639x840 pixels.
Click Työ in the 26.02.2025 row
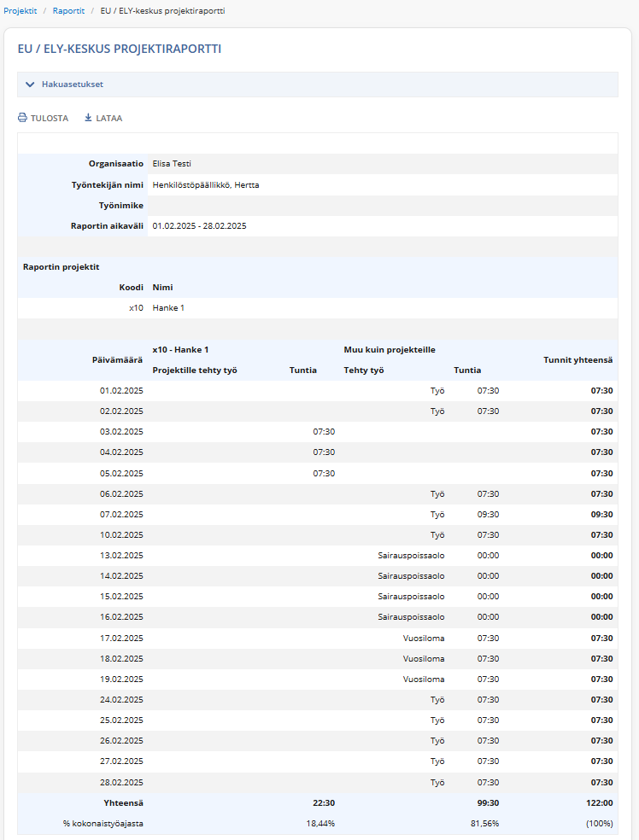click(437, 741)
